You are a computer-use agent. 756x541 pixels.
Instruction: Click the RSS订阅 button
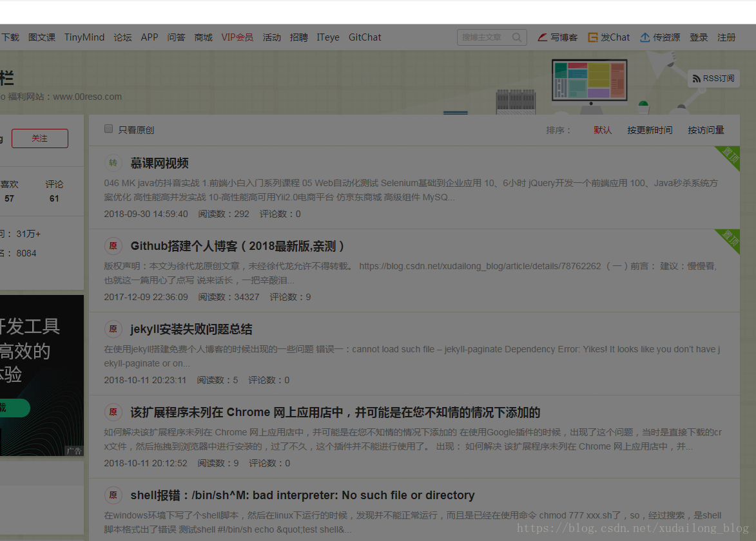tap(713, 79)
